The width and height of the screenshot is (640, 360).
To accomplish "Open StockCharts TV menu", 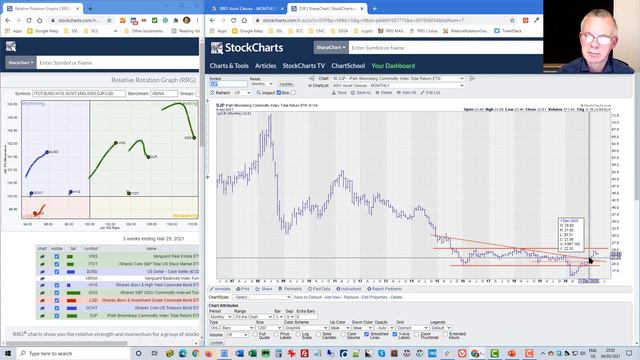I will [x=304, y=66].
